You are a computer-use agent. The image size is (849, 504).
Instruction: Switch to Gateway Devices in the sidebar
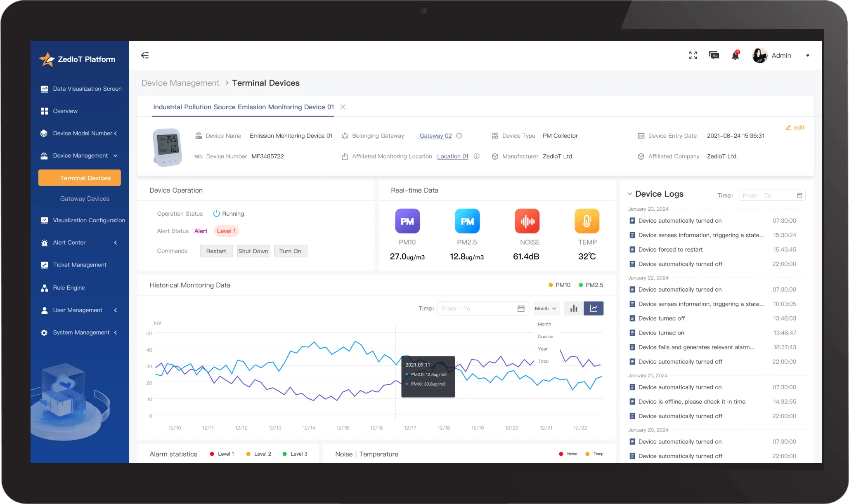pos(85,198)
